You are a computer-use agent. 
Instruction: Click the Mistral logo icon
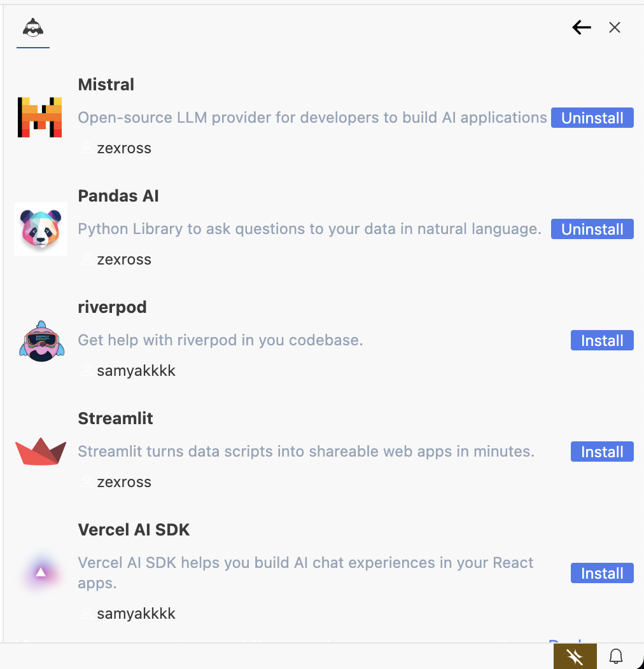(41, 118)
